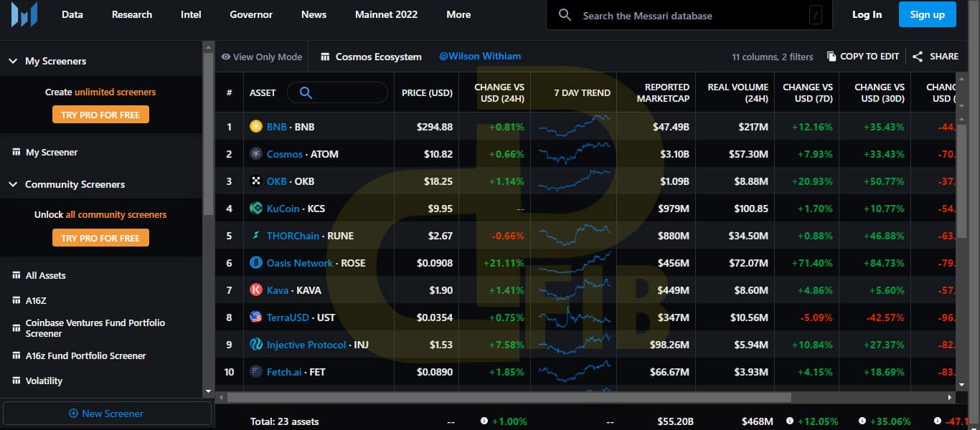980x430 pixels.
Task: Open the Research menu
Action: 132,15
